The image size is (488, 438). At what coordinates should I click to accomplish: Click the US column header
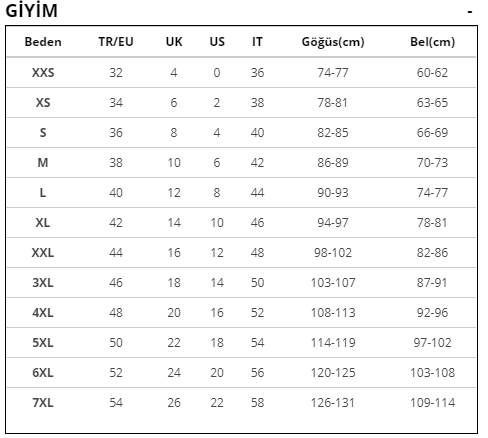pos(217,42)
